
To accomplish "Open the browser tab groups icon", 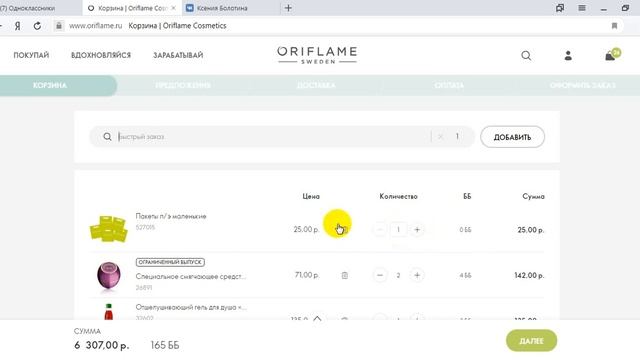I will [x=560, y=8].
